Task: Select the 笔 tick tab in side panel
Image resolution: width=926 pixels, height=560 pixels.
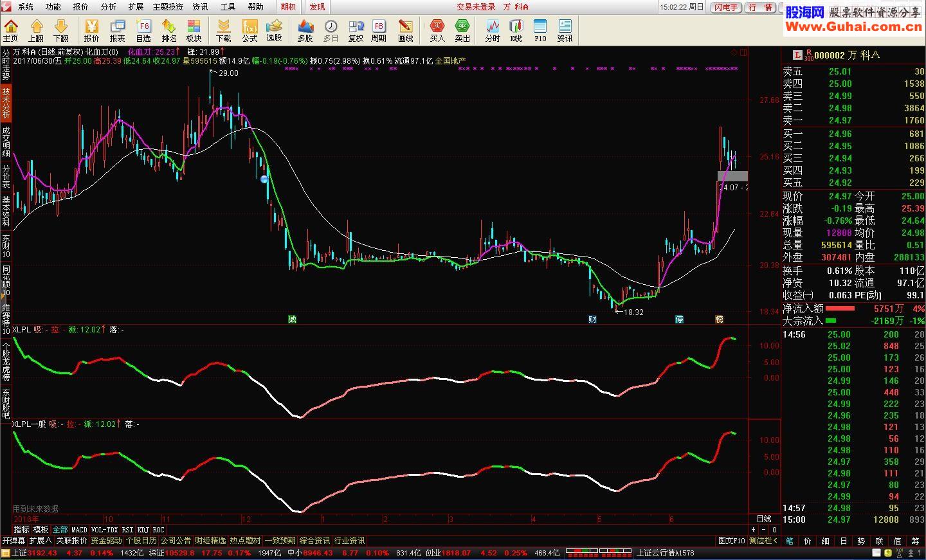Action: tap(789, 541)
